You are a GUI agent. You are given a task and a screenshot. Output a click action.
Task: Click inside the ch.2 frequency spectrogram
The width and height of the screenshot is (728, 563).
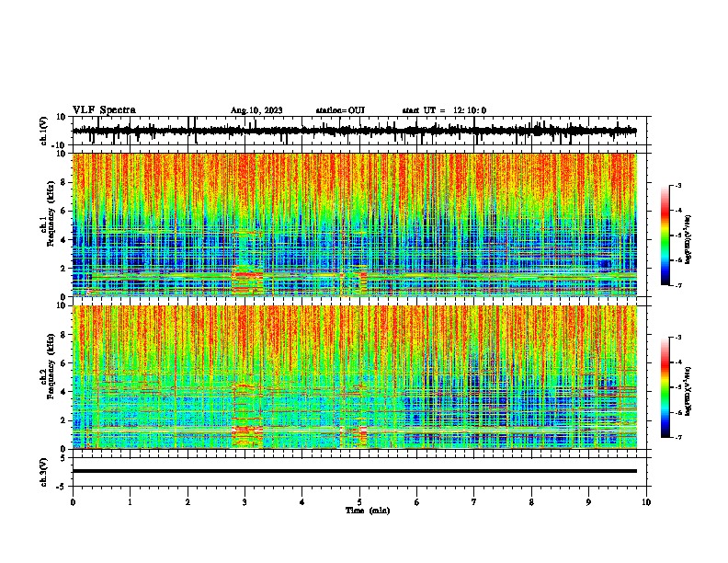(355, 377)
